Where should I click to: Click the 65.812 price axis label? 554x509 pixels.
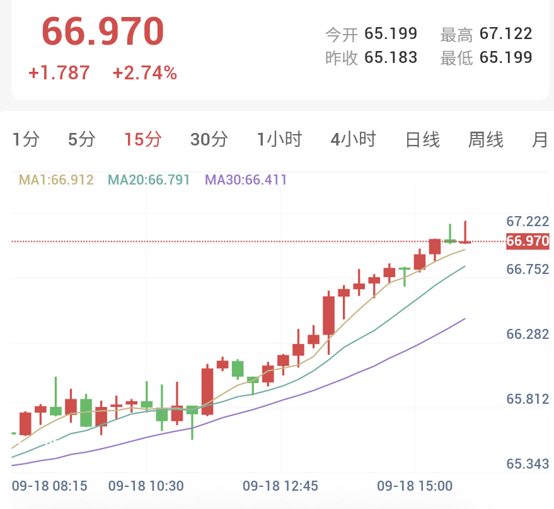point(528,399)
